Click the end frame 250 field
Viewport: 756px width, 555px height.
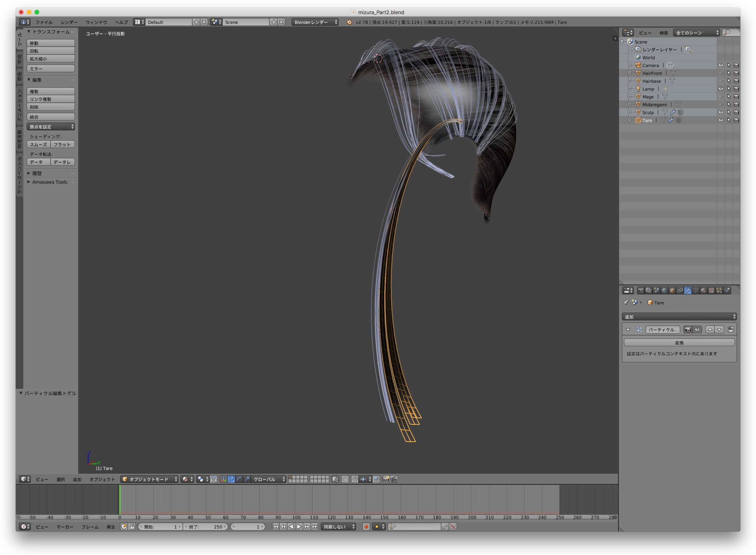click(x=206, y=526)
